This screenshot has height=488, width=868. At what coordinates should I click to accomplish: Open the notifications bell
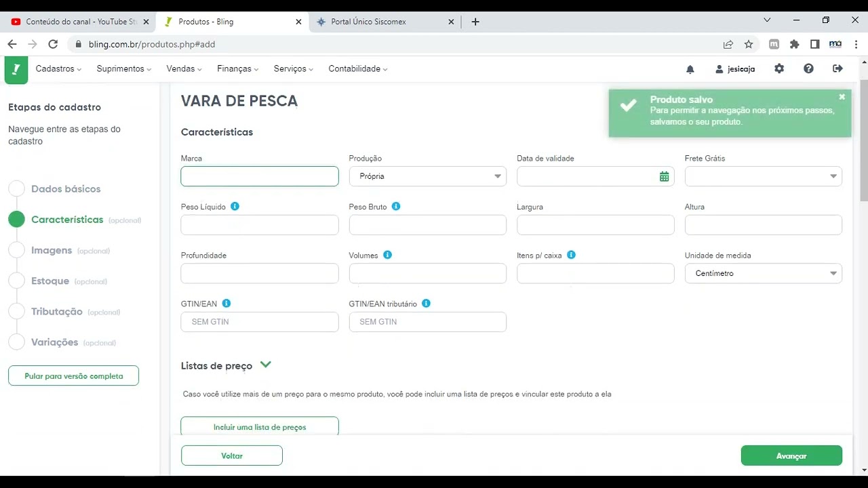[x=690, y=69]
